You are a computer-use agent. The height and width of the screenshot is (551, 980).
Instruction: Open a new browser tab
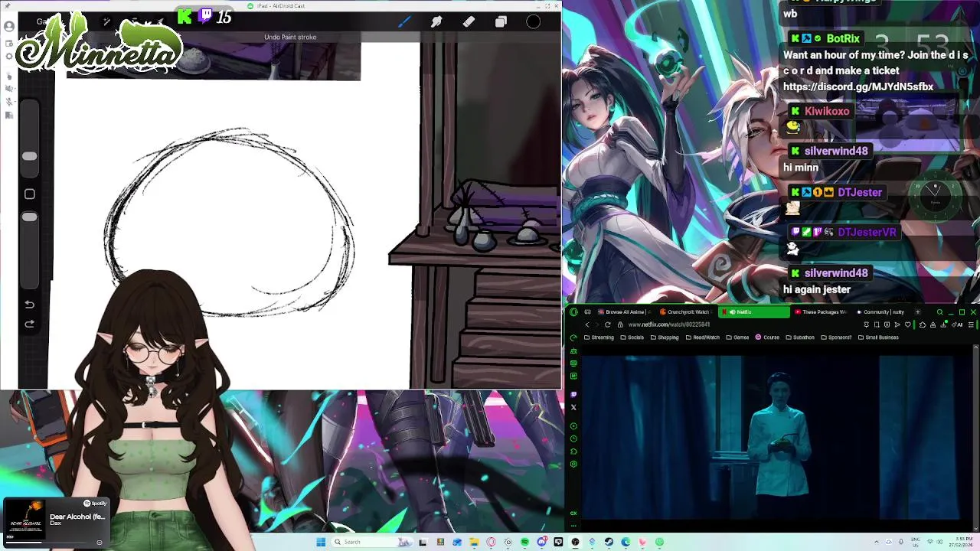(918, 312)
